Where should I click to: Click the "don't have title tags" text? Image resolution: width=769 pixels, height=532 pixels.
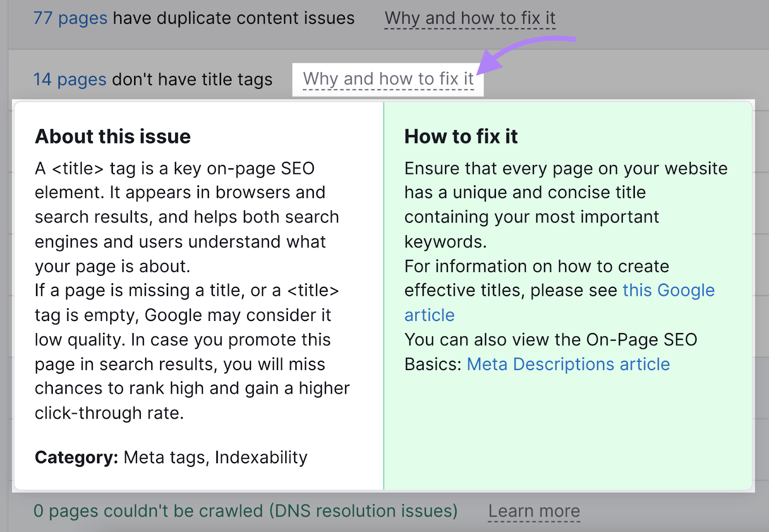point(192,79)
